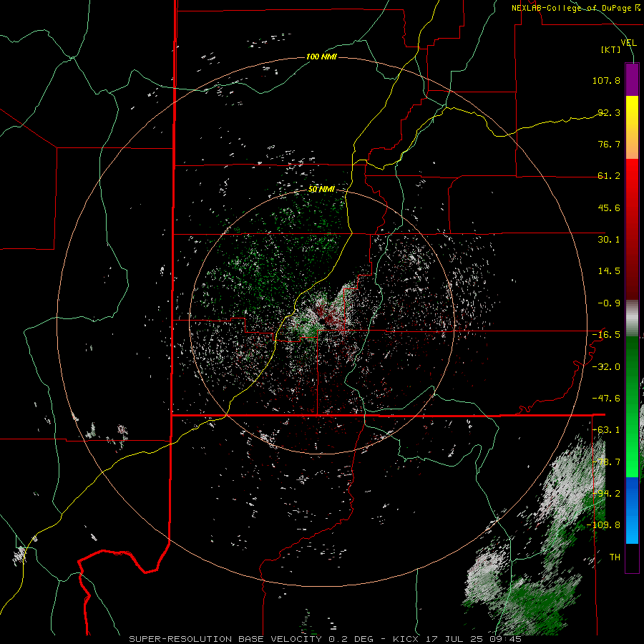
Task: Select the 92.3 velocity scale value
Action: point(609,112)
